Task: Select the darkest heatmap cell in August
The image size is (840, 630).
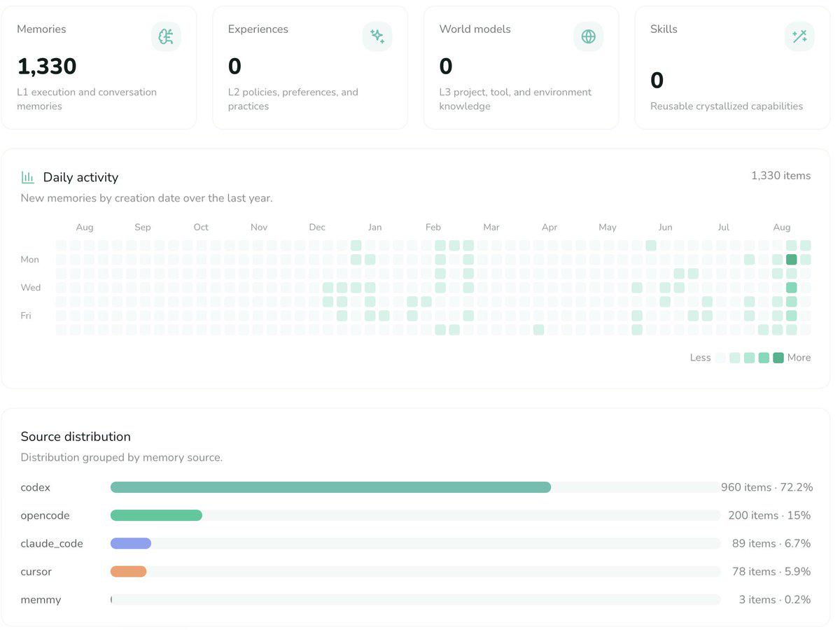Action: pos(792,260)
